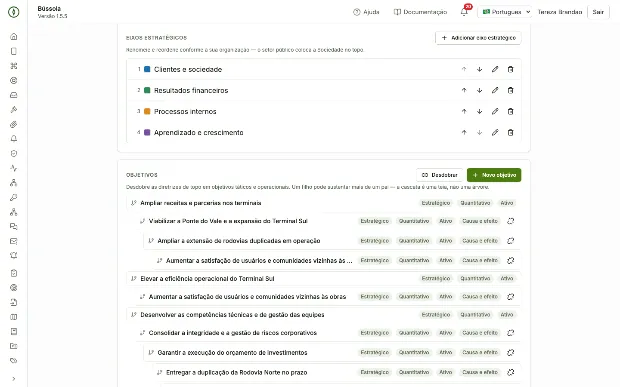Click the blue swatch of Clientes e sociedade

147,69
